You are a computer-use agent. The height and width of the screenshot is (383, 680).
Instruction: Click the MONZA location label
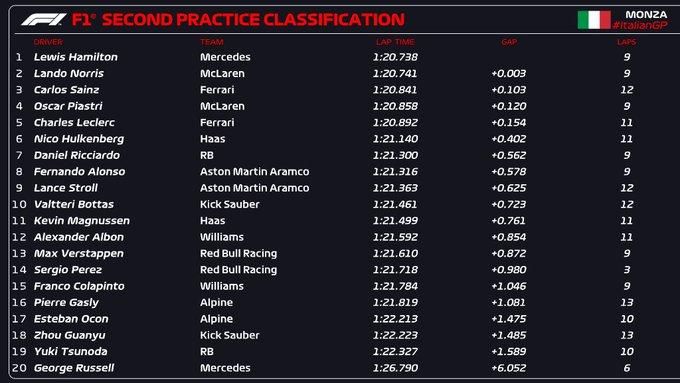(x=646, y=14)
